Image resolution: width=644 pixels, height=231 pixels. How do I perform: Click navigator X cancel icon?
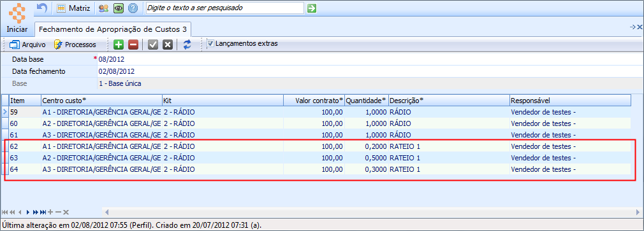(x=66, y=212)
